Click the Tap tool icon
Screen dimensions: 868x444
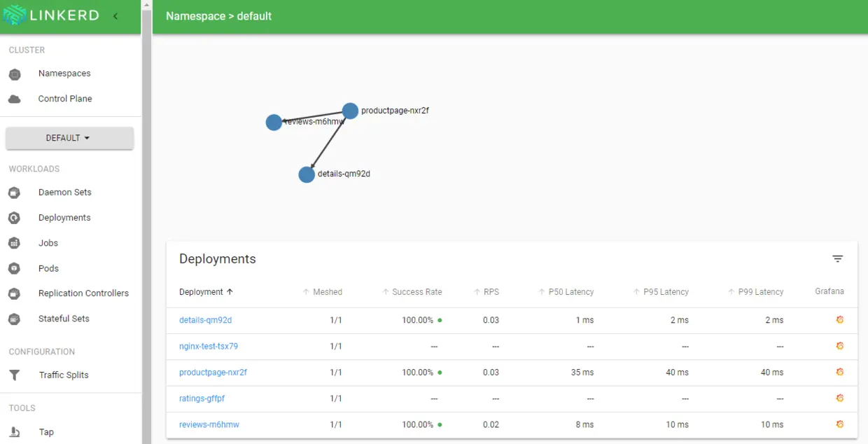pyautogui.click(x=14, y=432)
